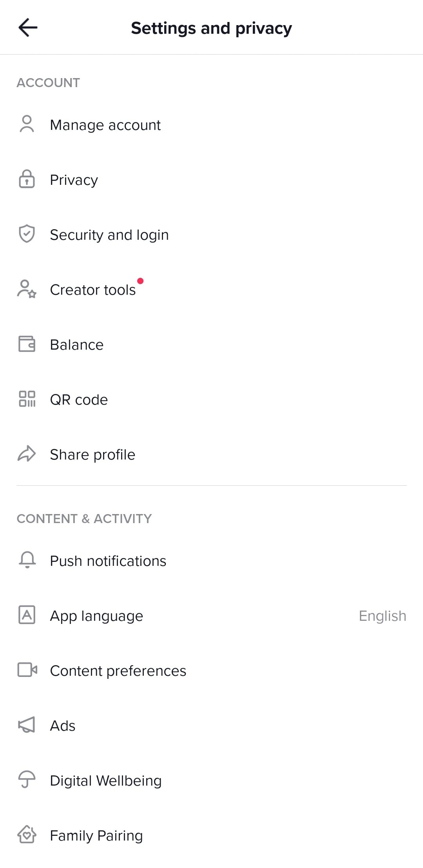The image size is (423, 868).
Task: Tap the Privacy padlock icon
Action: click(x=27, y=179)
